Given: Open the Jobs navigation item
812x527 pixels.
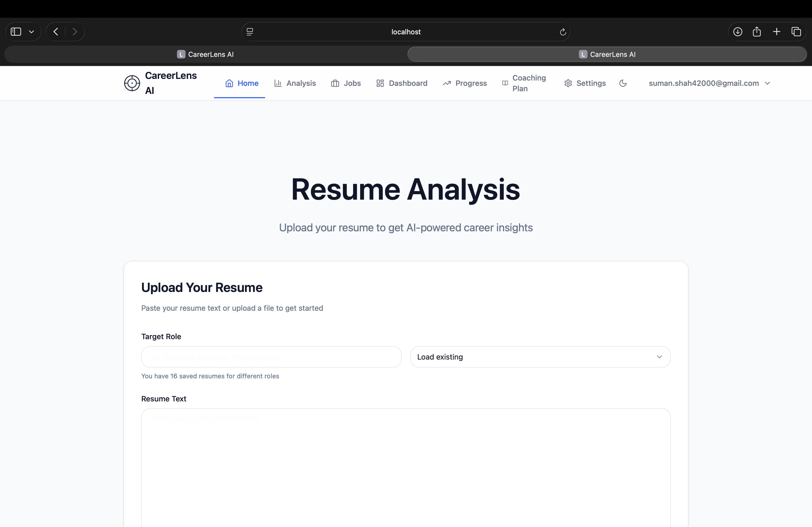Looking at the screenshot, I should pyautogui.click(x=346, y=83).
